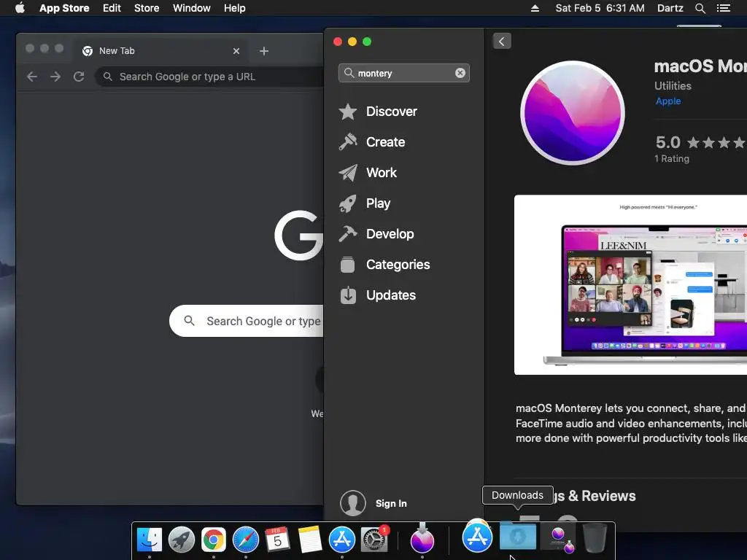Viewport: 747px width, 560px height.
Task: Open System Preferences from the Dock
Action: pyautogui.click(x=374, y=540)
